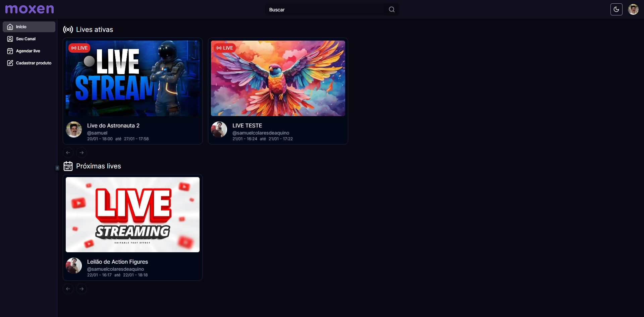
Task: Click LIVE badge on Astronauta stream
Action: pos(79,48)
